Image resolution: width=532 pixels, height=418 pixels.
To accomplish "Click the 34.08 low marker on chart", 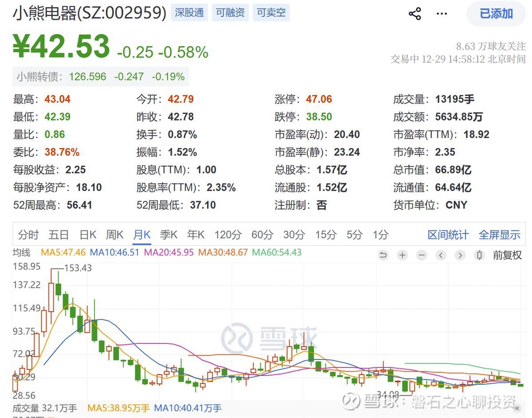I will pos(388,395).
